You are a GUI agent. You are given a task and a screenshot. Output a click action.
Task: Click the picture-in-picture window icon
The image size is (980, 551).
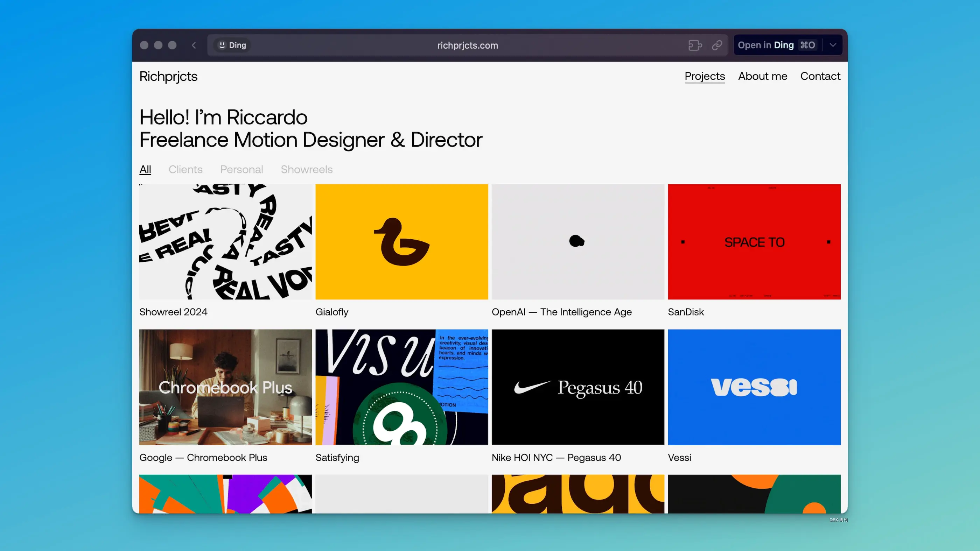[x=695, y=45]
